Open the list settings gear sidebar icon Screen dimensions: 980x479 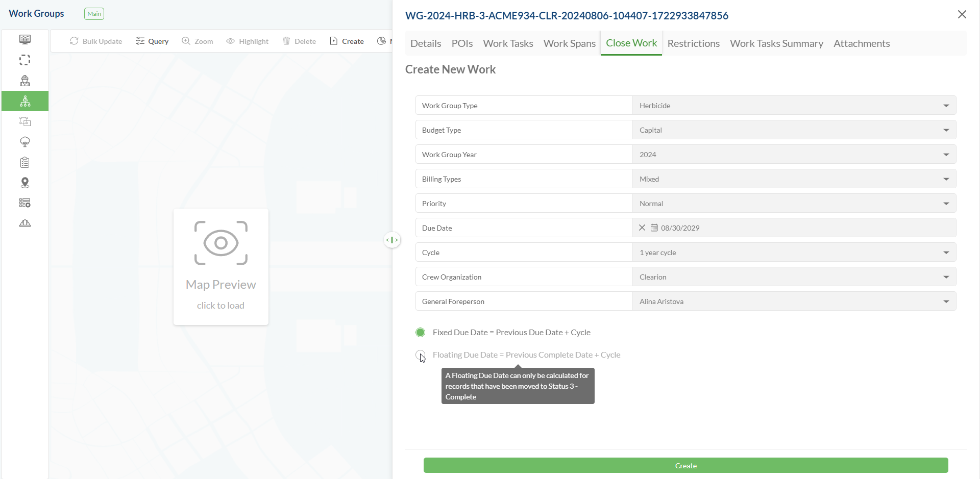25,203
